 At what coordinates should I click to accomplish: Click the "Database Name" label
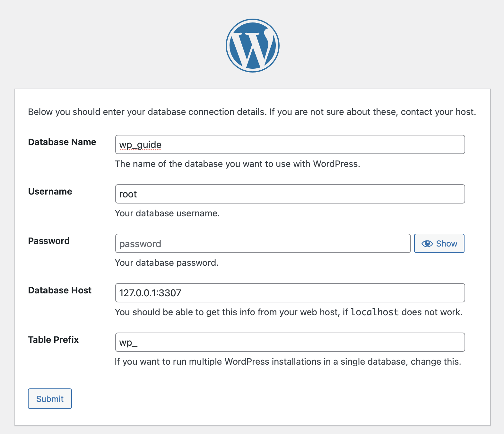pos(62,142)
